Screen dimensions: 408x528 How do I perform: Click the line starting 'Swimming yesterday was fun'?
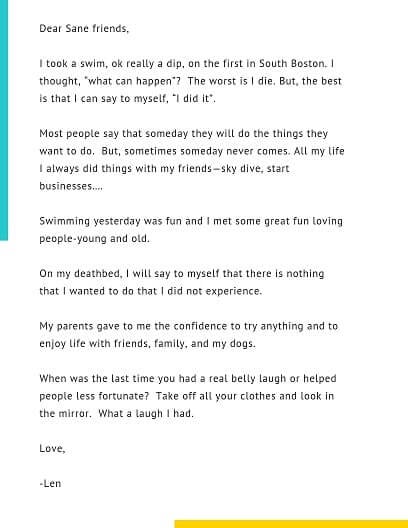tap(191, 221)
